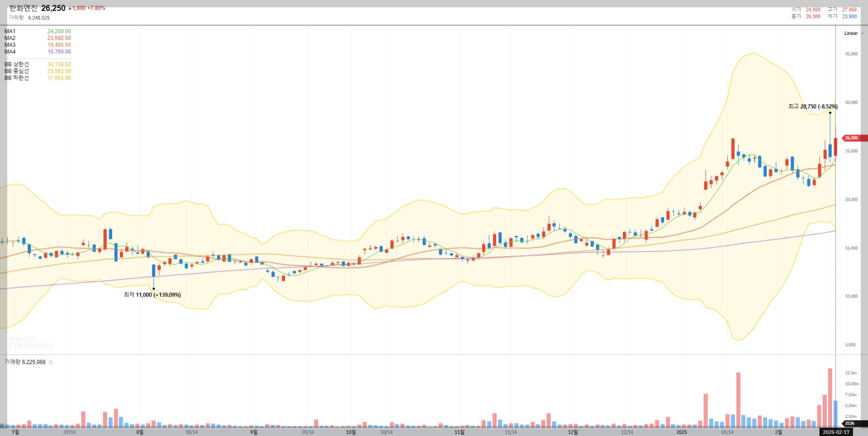Click the 11/14 label on the time axis

coord(511,433)
